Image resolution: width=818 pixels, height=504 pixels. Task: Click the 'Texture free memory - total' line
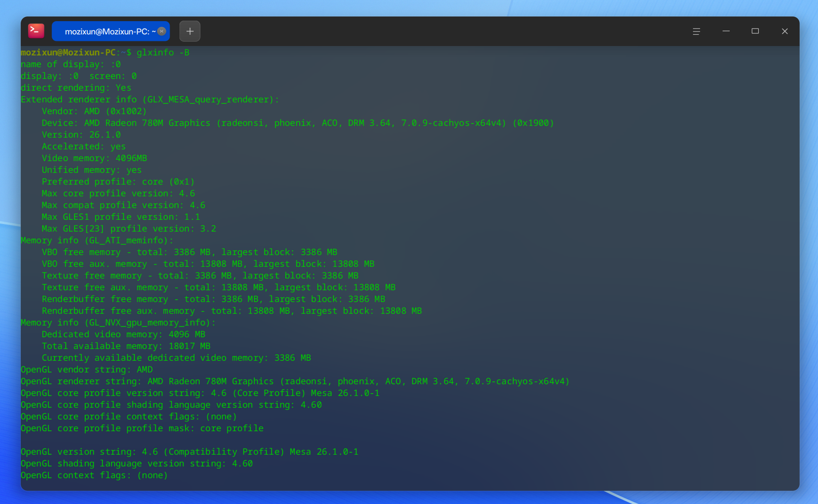200,276
